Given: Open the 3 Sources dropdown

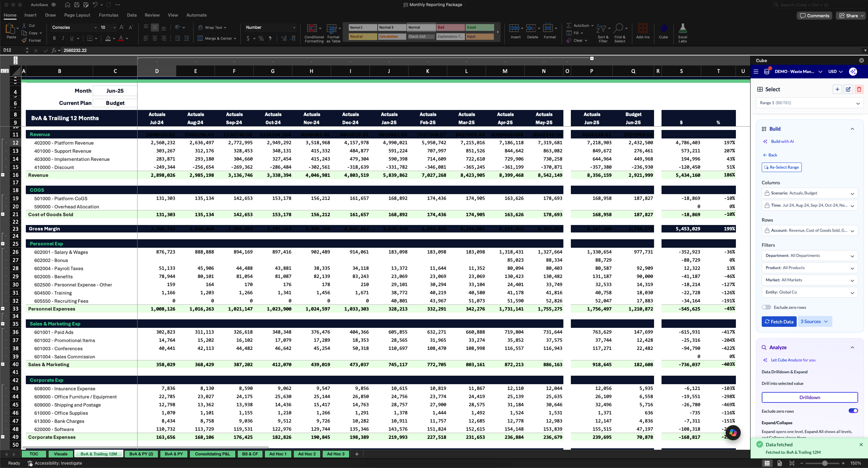Looking at the screenshot, I should [x=815, y=321].
